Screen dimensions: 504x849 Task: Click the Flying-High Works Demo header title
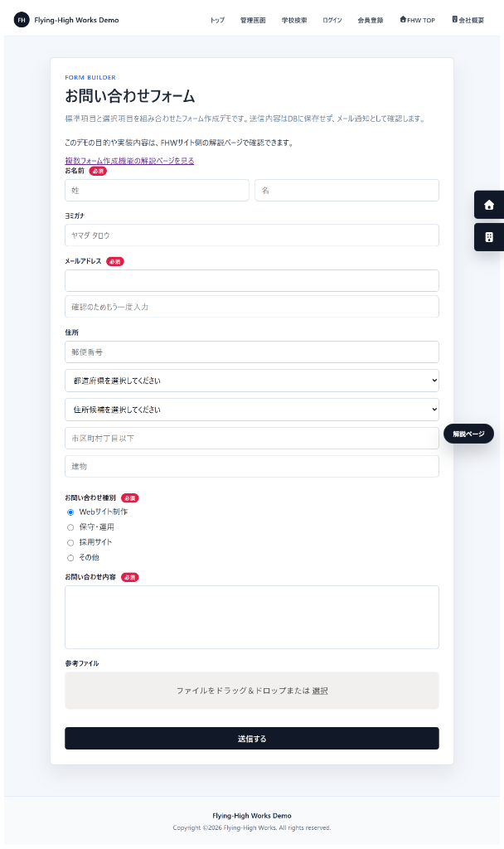(76, 20)
